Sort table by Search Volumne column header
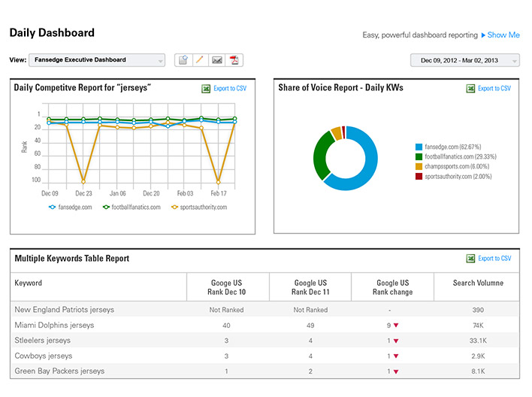The image size is (532, 397). point(478,283)
